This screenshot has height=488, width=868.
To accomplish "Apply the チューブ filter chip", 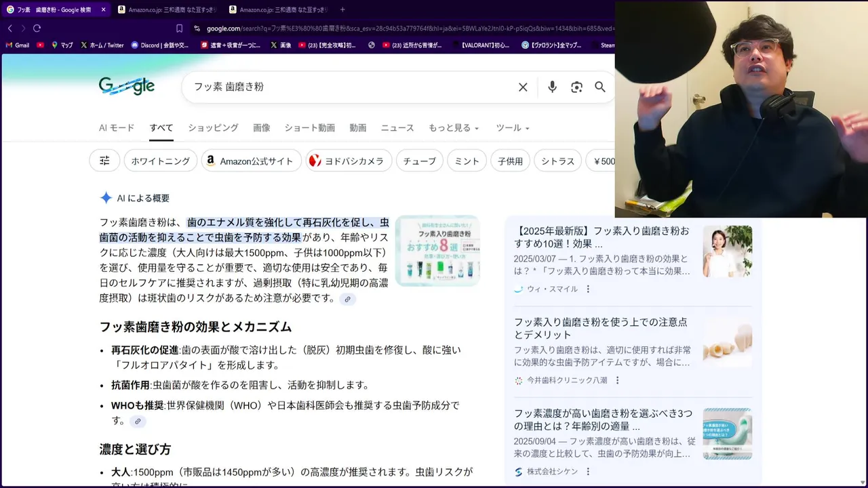I will click(x=420, y=161).
